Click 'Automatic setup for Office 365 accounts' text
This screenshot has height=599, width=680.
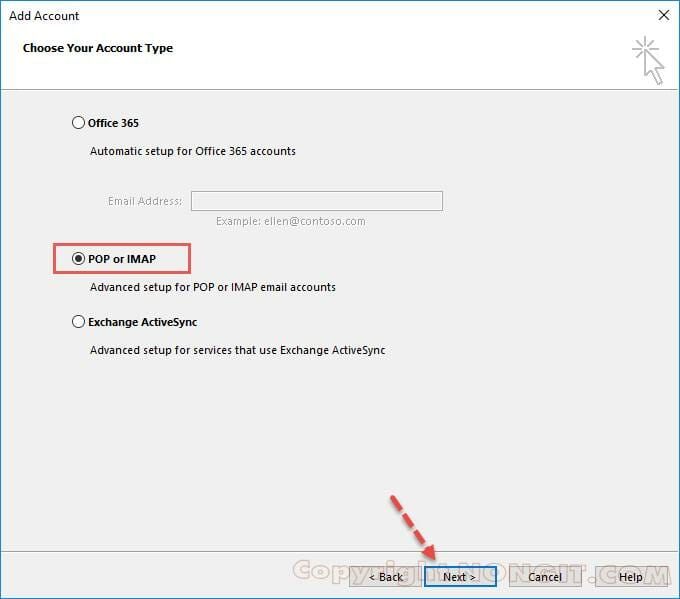coord(193,151)
